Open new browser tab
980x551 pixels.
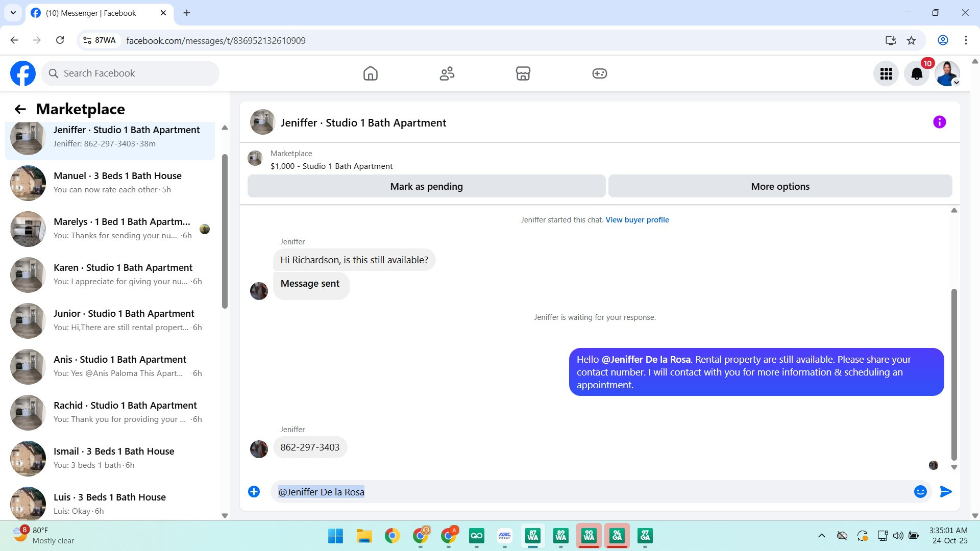click(187, 13)
